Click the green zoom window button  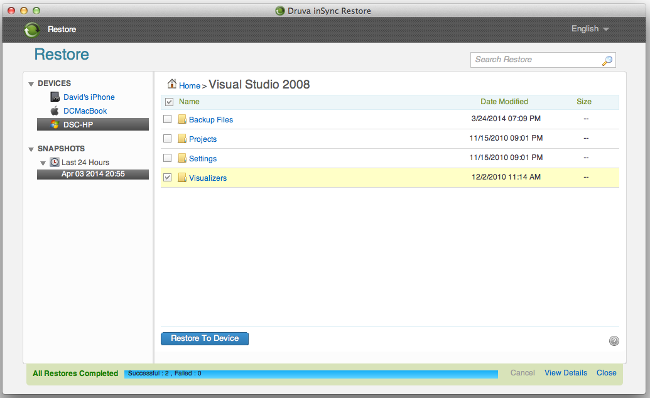click(36, 10)
